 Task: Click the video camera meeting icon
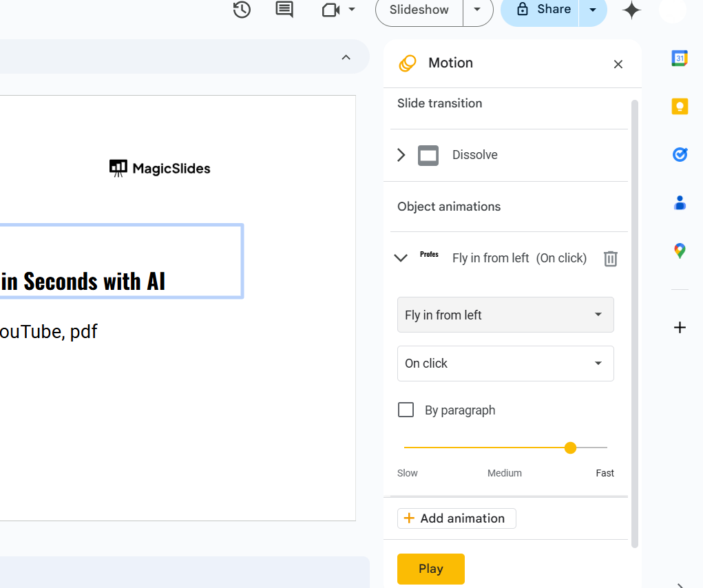(331, 10)
